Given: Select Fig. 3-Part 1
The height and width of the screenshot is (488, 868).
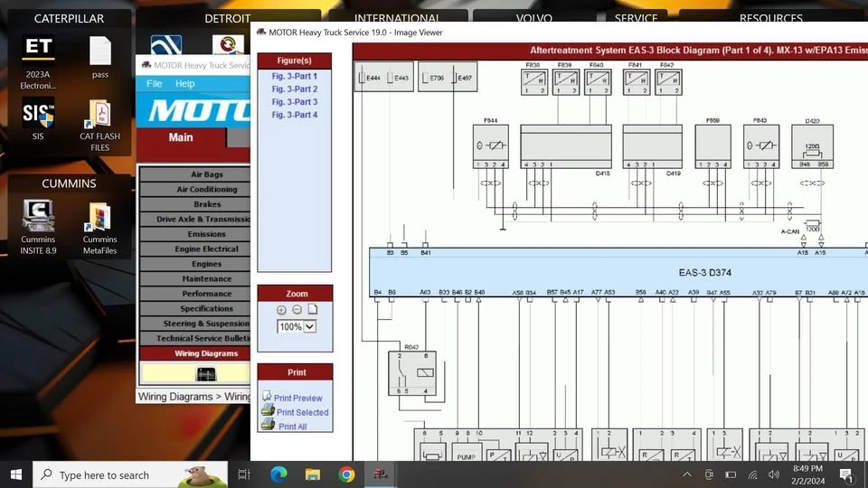Looking at the screenshot, I should (x=295, y=76).
